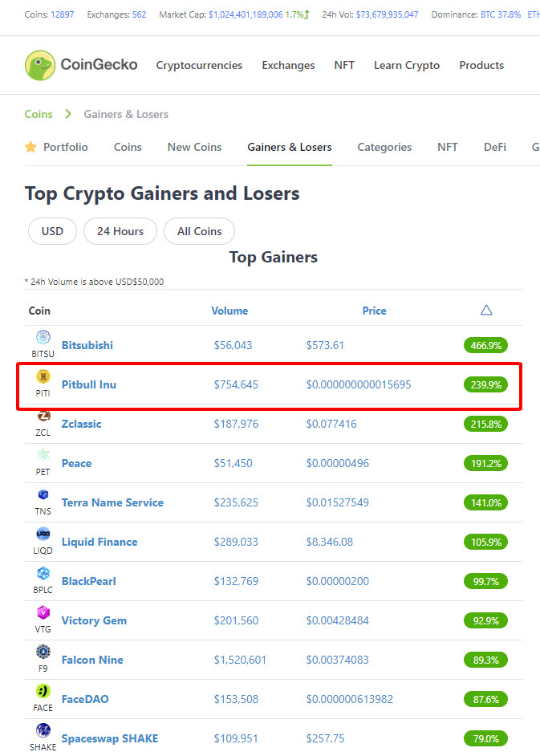
Task: Sort table by Volume header
Action: (x=229, y=311)
